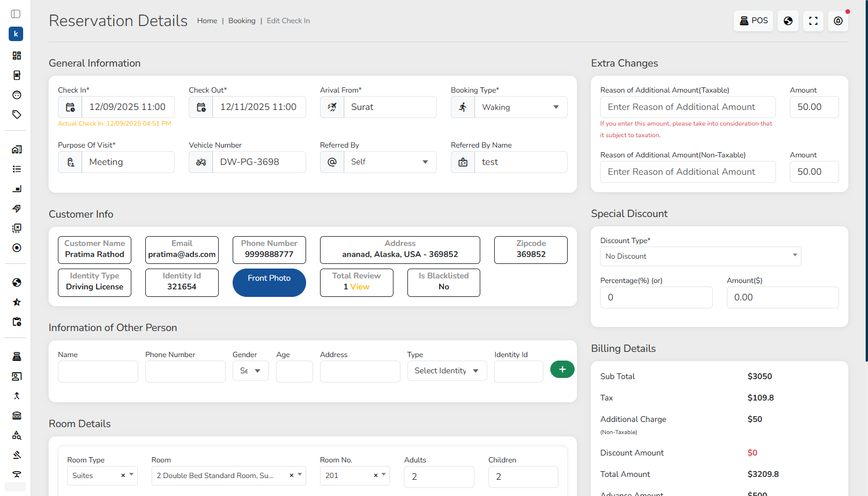The image size is (868, 496).
Task: Click the star icon in sidebar
Action: [x=17, y=302]
